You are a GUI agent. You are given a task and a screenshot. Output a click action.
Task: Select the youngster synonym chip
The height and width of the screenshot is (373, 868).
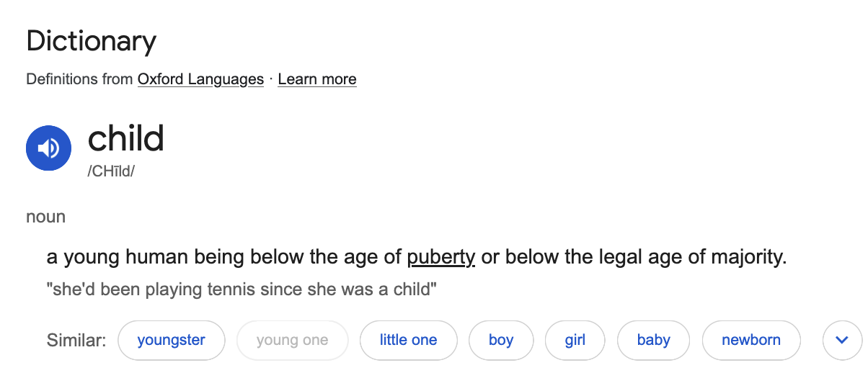click(172, 340)
